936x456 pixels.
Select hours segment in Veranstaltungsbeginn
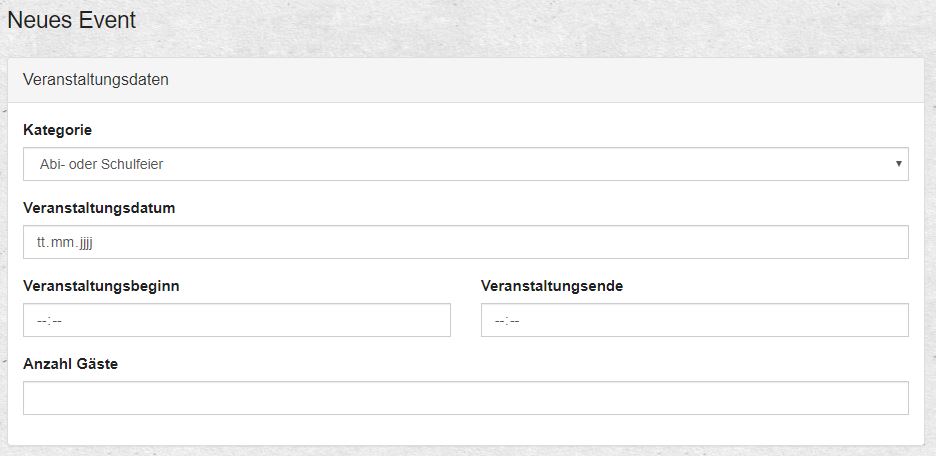[42, 321]
